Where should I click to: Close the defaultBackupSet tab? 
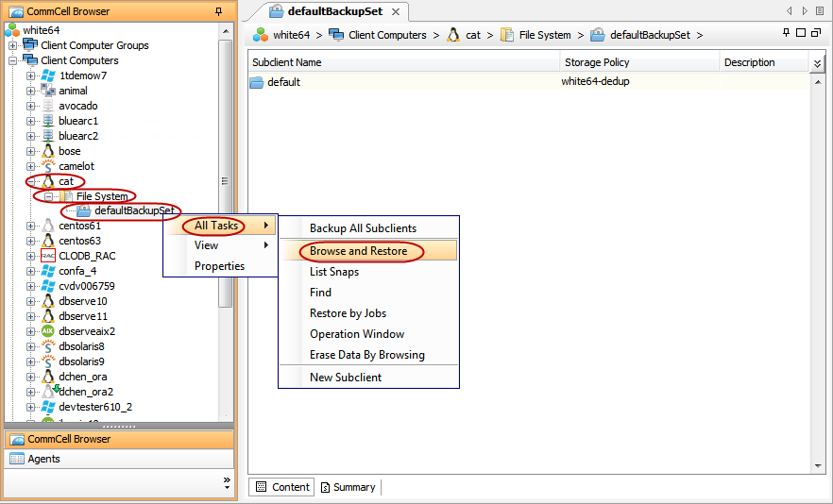(396, 12)
